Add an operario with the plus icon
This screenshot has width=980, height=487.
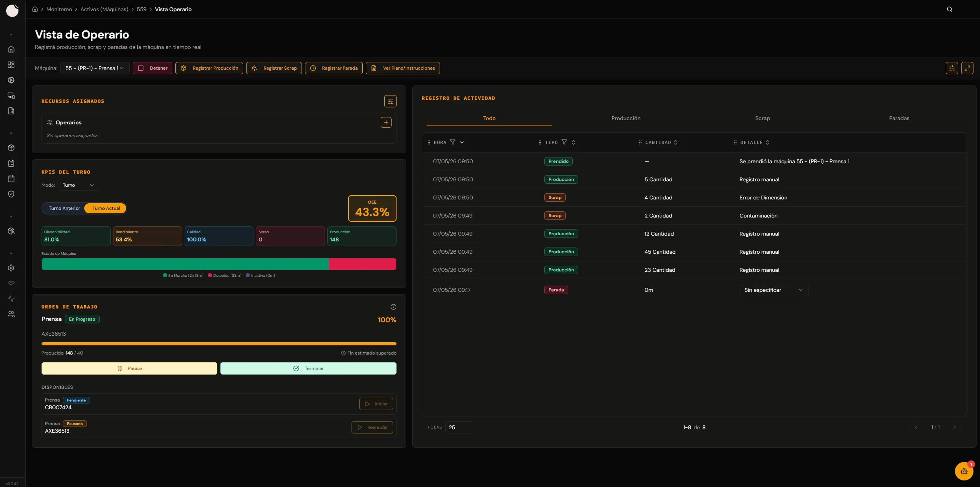click(x=386, y=122)
